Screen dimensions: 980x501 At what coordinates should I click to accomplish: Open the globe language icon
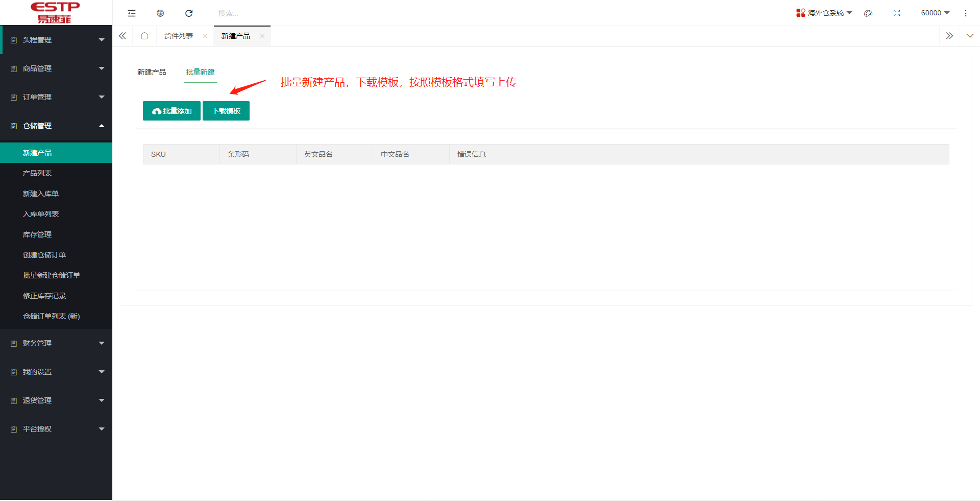[160, 13]
